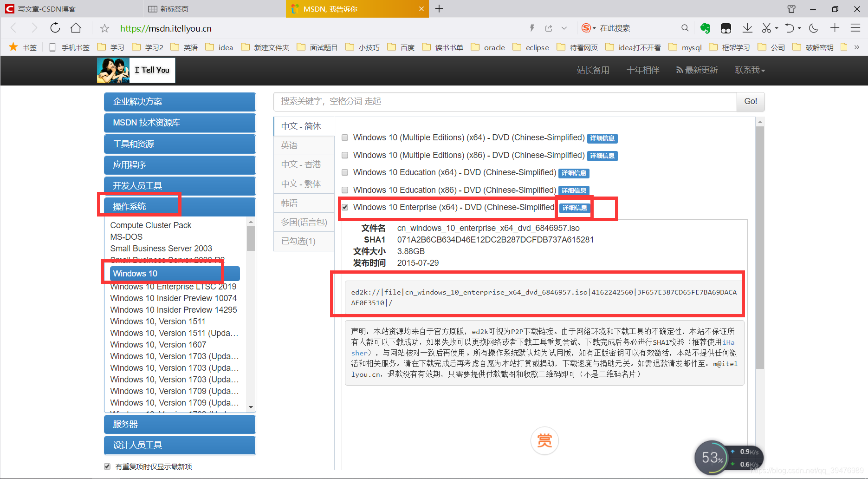Check Windows 10 Education (x64) checkbox
Viewport: 868px width, 479px height.
coord(345,172)
